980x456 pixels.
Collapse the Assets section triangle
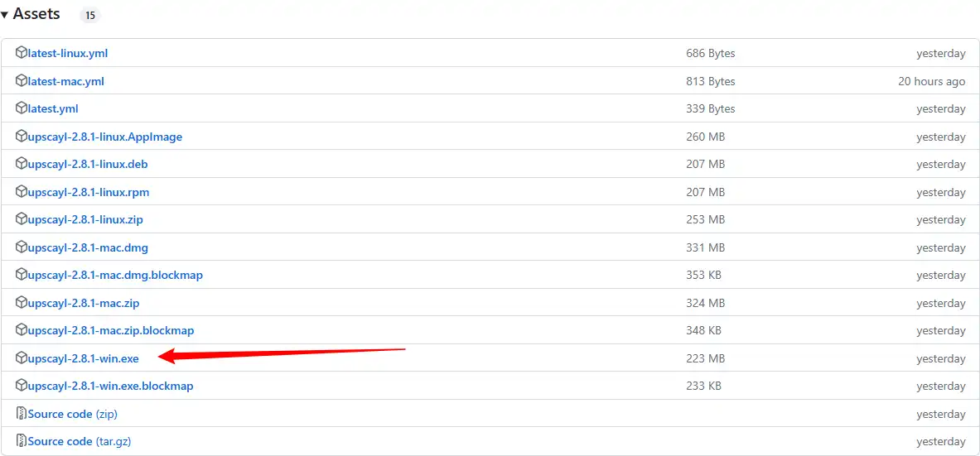(5, 15)
